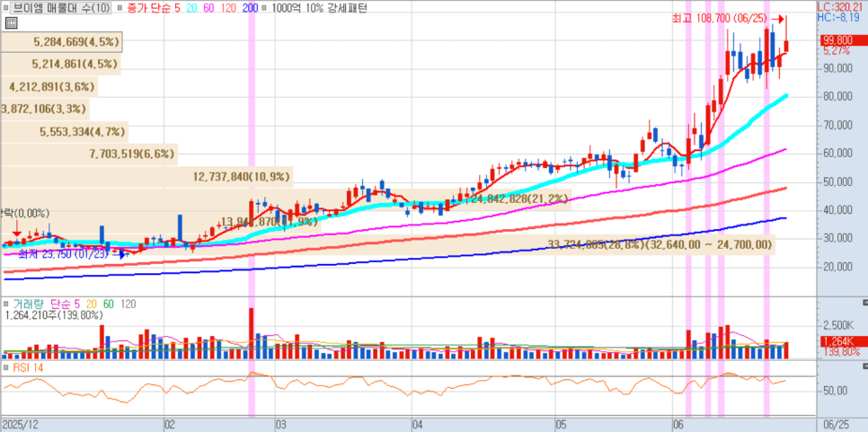Click the tallest red volume bar in late February
Screen dimensions: 868x432
coord(252,333)
